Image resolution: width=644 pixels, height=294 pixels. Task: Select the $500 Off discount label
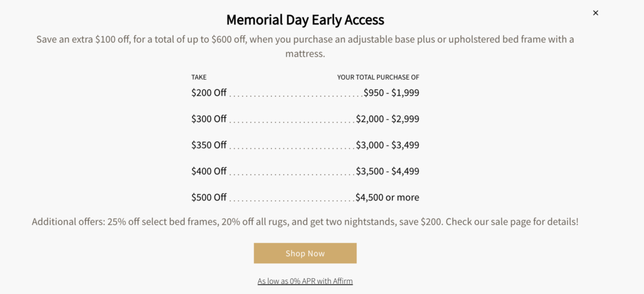coord(209,197)
